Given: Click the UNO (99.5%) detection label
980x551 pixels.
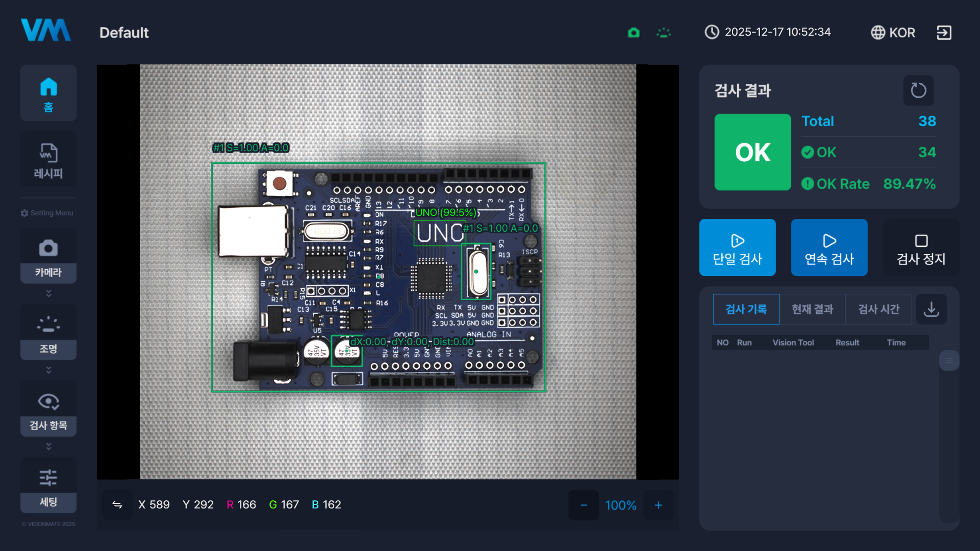Looking at the screenshot, I should [x=445, y=213].
